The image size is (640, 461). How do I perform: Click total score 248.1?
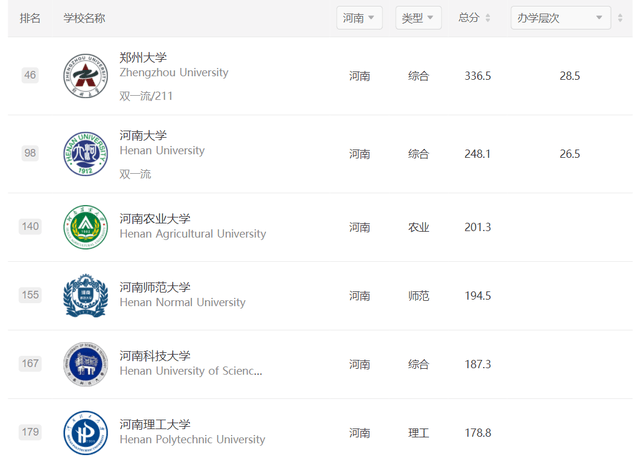477,154
